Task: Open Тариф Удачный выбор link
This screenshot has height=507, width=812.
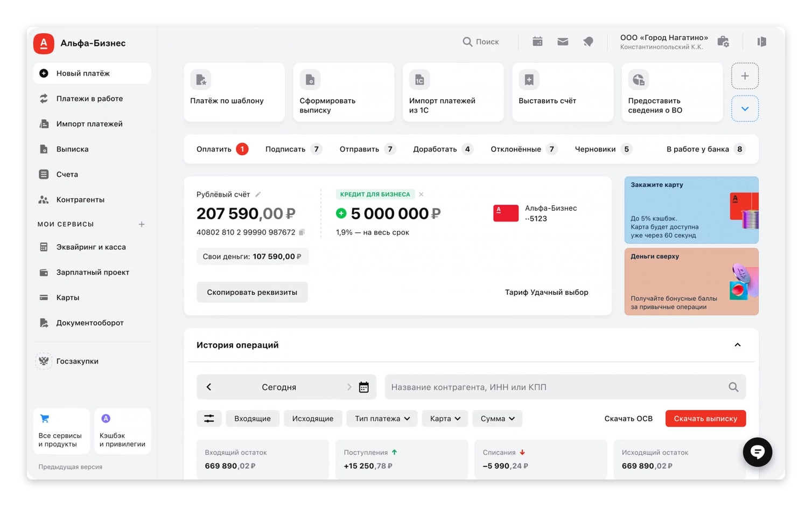Action: (x=547, y=292)
